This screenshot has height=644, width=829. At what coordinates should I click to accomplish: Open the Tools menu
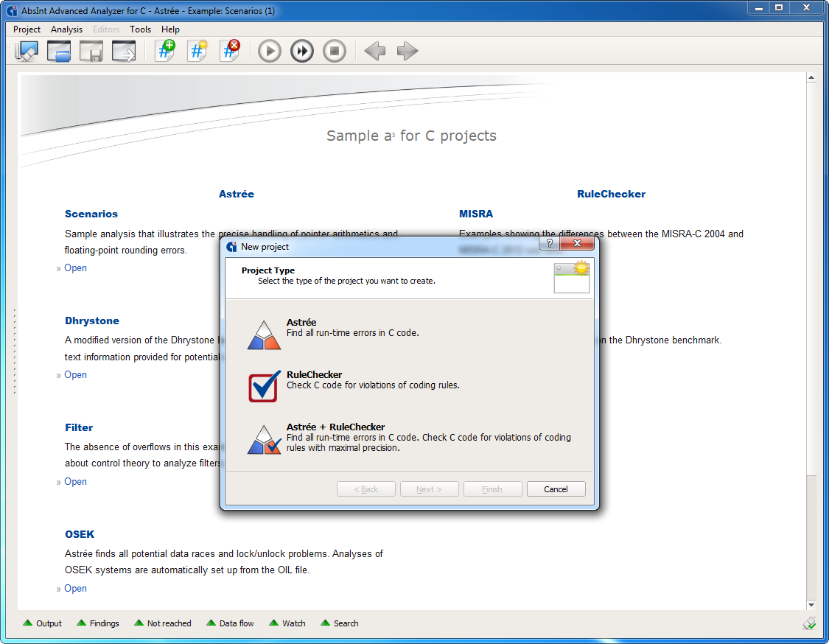click(141, 29)
